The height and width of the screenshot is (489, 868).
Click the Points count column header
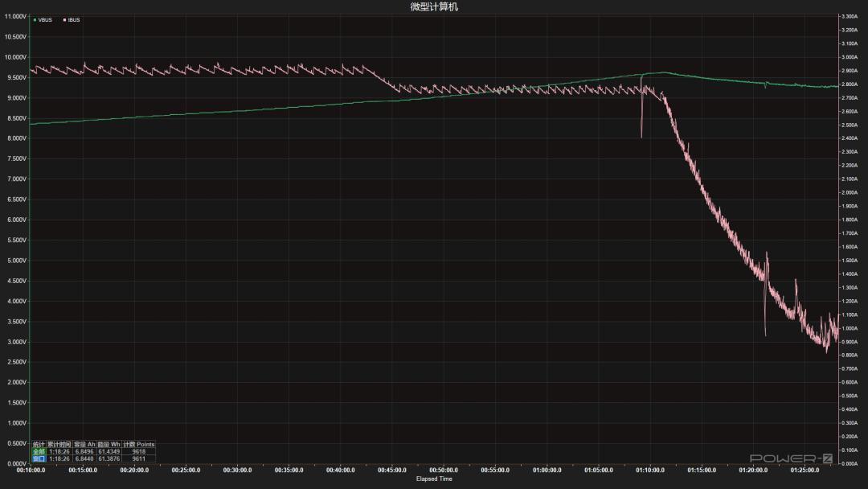pyautogui.click(x=138, y=444)
